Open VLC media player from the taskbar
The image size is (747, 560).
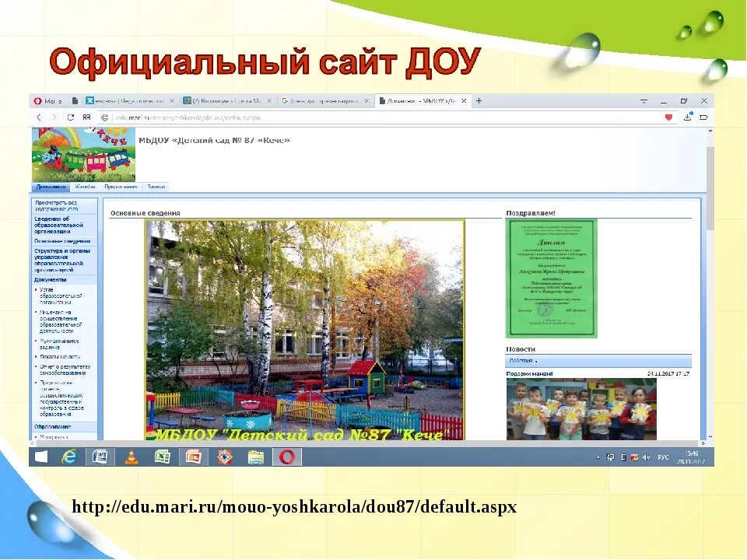pyautogui.click(x=131, y=457)
